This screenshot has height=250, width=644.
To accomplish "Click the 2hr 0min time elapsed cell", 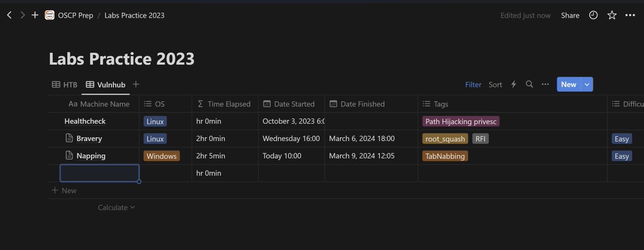I will click(x=225, y=139).
